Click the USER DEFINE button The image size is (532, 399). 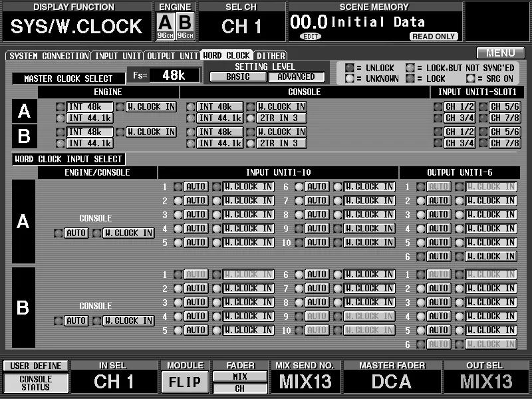pos(36,366)
